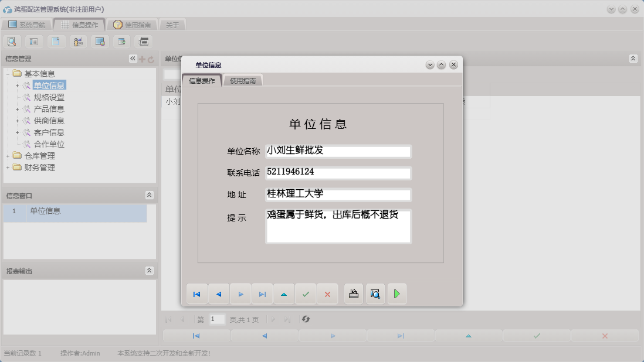Click the green run arrow in the dialog
This screenshot has width=644, height=362.
[397, 293]
